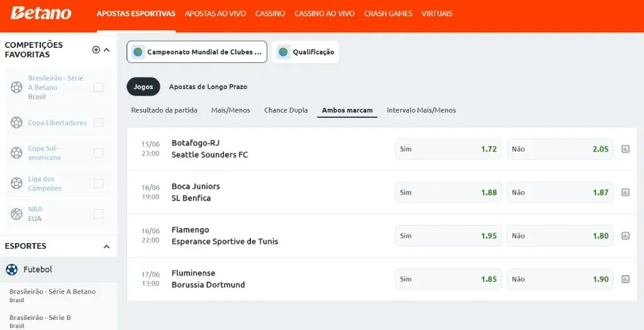Tick the Copa Libertadores checkbox
Image resolution: width=644 pixels, height=330 pixels.
pyautogui.click(x=99, y=123)
